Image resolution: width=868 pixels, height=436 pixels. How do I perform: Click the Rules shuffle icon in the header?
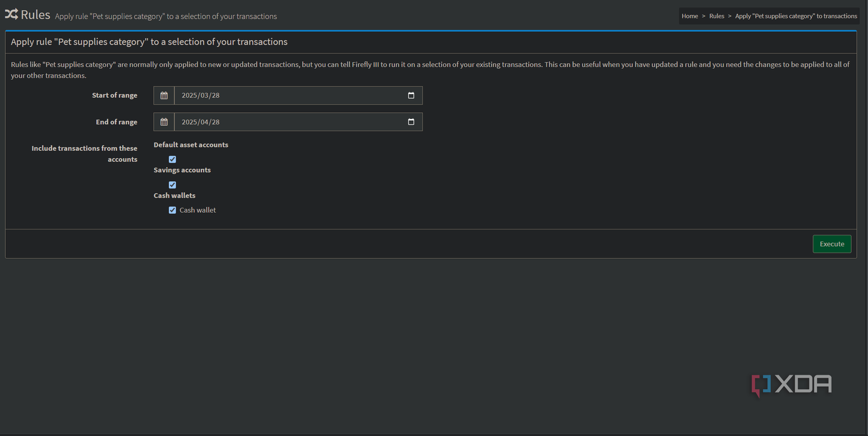coord(11,14)
